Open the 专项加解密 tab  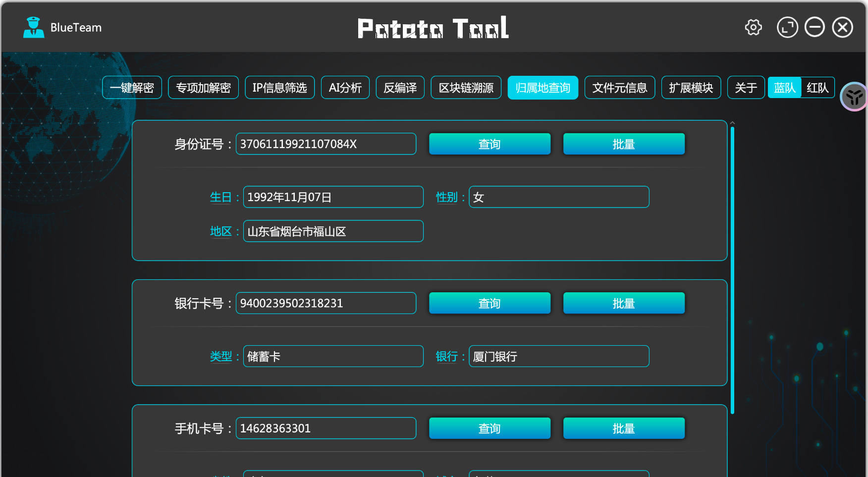[203, 88]
